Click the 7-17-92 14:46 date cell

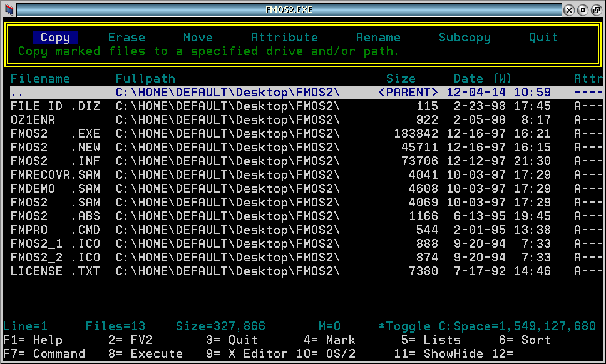point(503,271)
